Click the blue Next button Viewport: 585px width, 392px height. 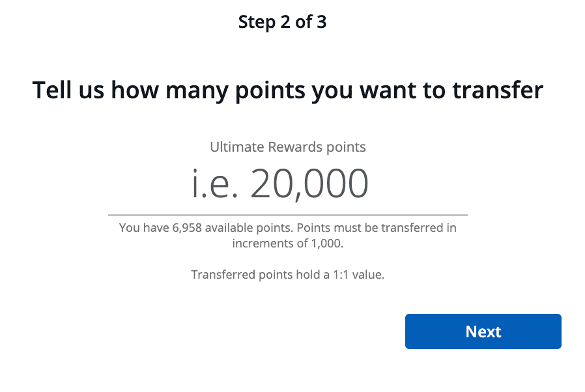click(483, 331)
